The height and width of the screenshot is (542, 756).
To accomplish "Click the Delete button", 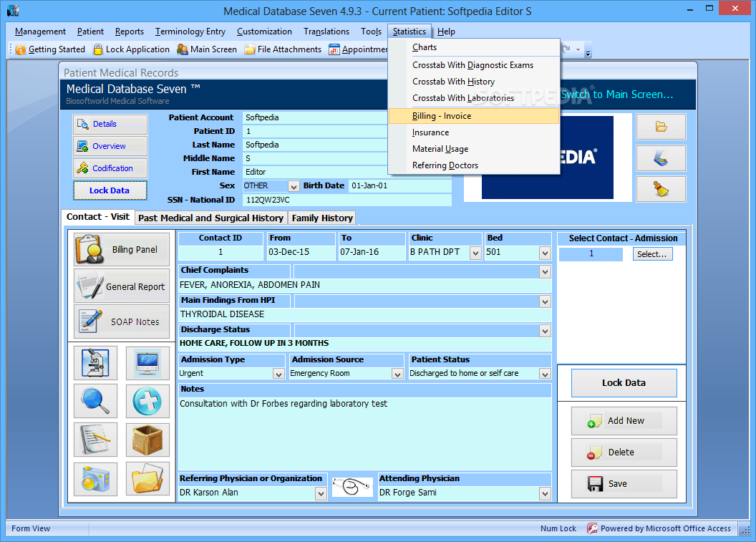I will (x=624, y=453).
